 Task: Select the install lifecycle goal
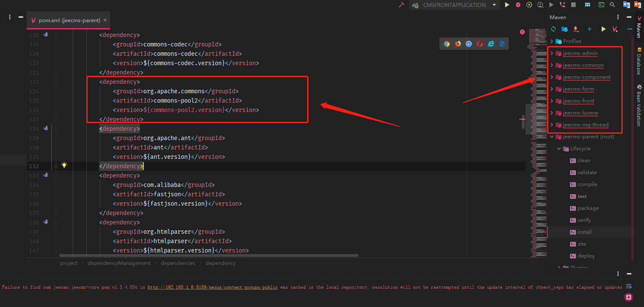pos(584,232)
